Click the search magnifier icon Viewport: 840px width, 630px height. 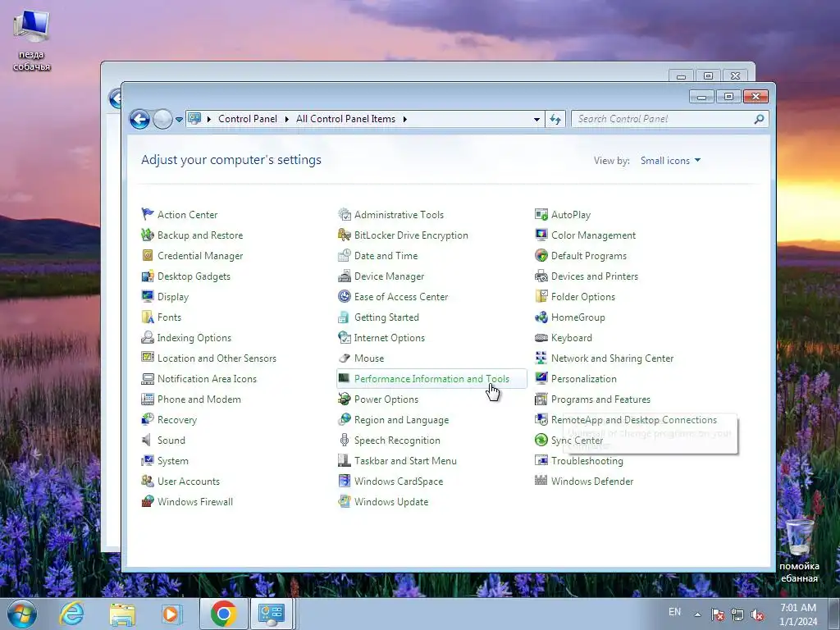pyautogui.click(x=759, y=119)
